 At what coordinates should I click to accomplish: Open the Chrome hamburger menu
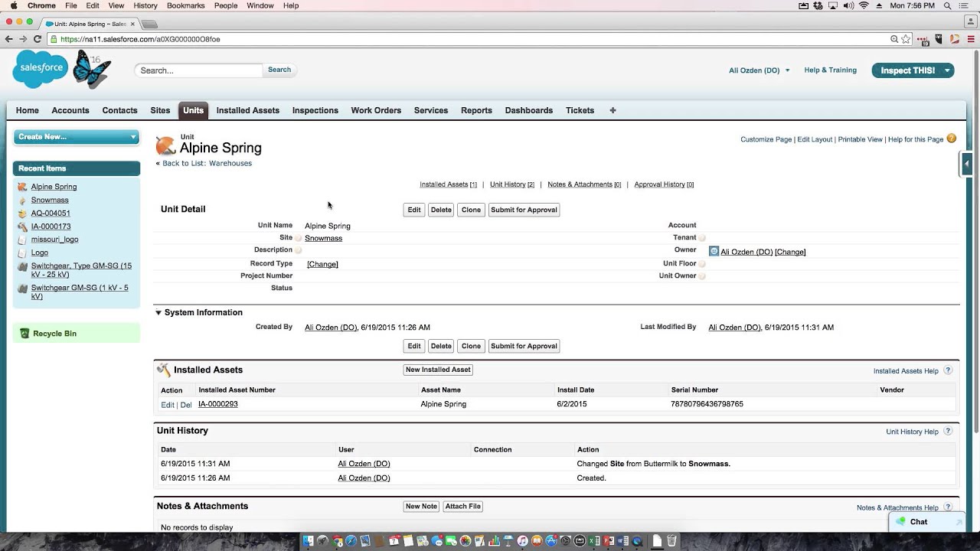969,39
